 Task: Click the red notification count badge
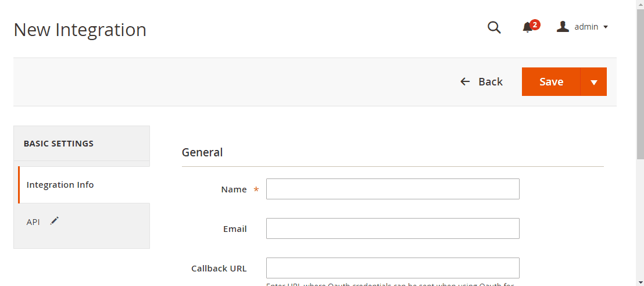pyautogui.click(x=534, y=24)
